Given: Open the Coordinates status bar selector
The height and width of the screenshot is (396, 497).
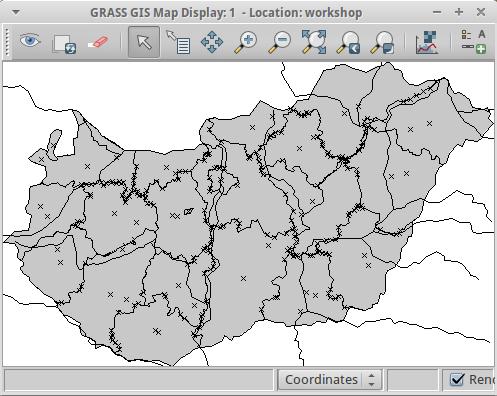Looking at the screenshot, I should tap(330, 379).
